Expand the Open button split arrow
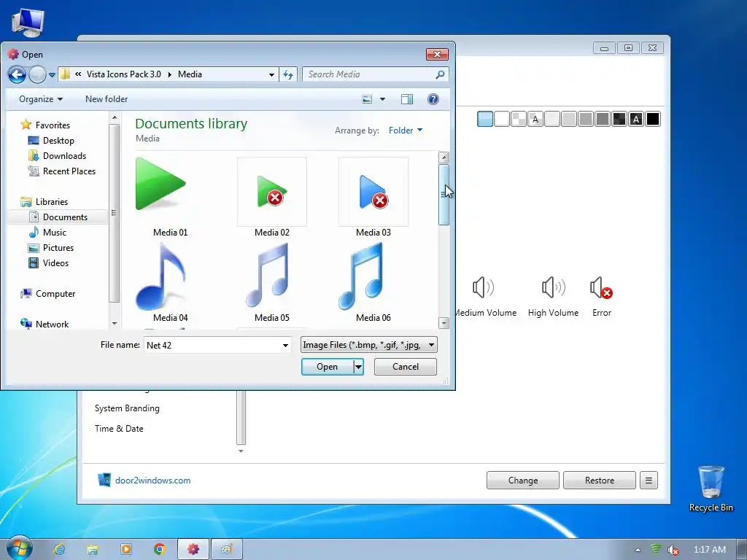 tap(359, 367)
